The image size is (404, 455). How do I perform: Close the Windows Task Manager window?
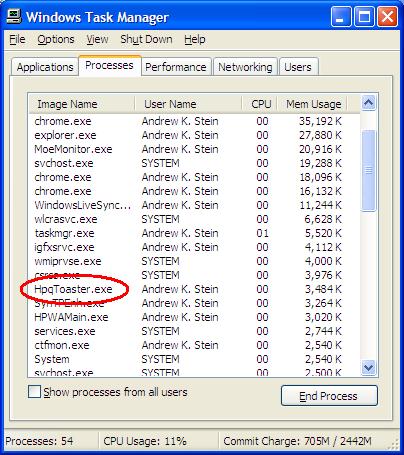click(x=387, y=16)
